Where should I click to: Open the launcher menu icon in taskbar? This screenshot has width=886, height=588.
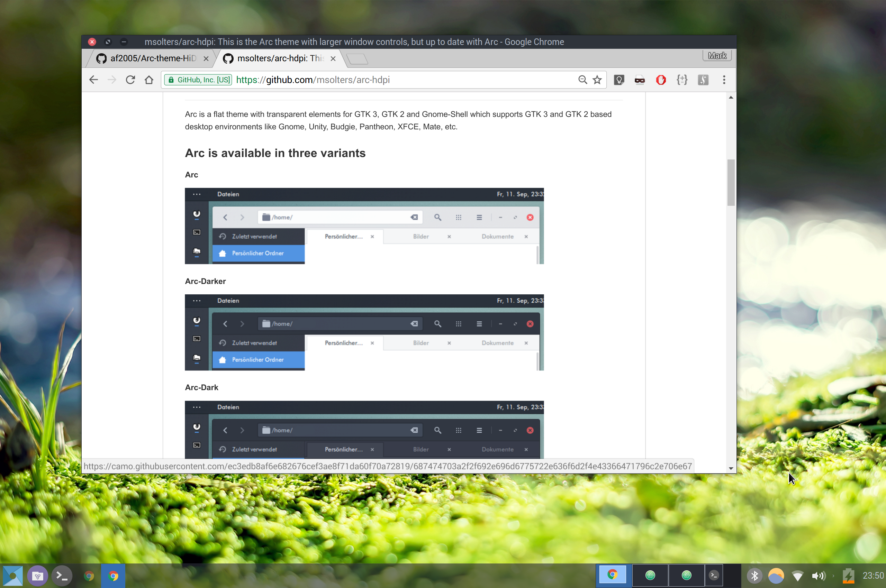(12, 576)
